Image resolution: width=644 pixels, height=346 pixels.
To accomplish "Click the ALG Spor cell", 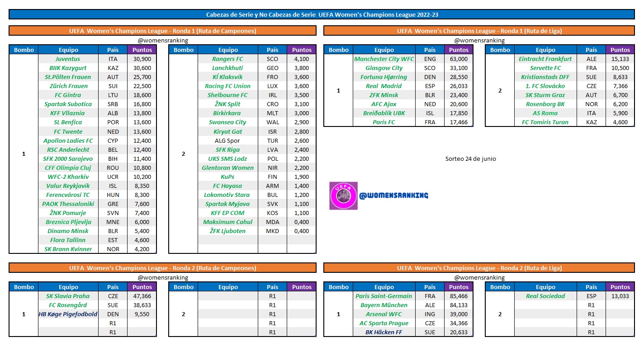I will (x=228, y=140).
